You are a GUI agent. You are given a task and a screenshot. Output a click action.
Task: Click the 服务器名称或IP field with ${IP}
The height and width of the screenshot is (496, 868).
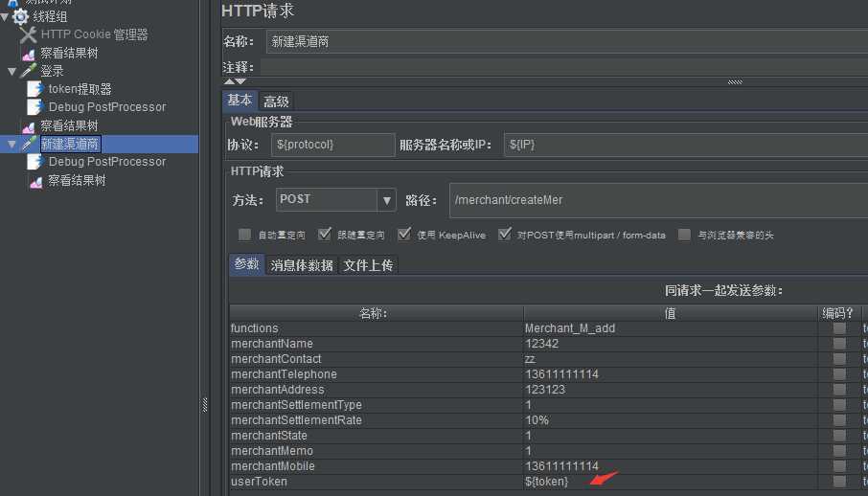pyautogui.click(x=686, y=145)
